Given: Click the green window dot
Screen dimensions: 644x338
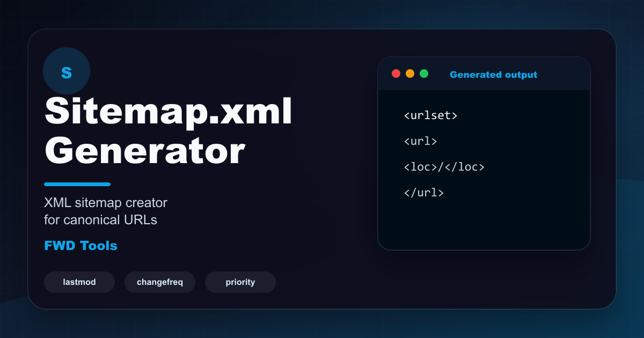Looking at the screenshot, I should [x=424, y=74].
